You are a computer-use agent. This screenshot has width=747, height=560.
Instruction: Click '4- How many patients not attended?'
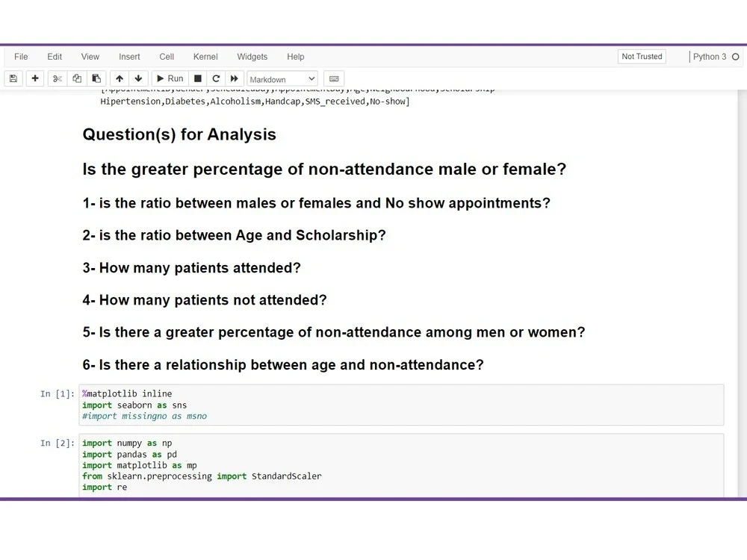(x=205, y=300)
